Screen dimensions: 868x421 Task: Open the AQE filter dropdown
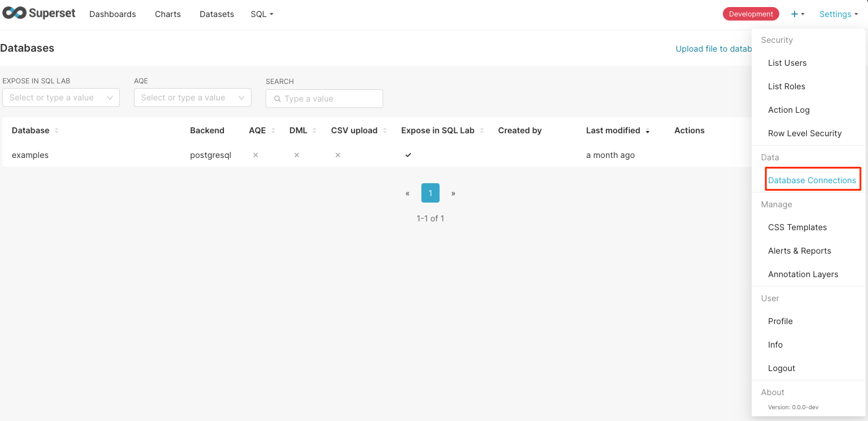click(193, 97)
